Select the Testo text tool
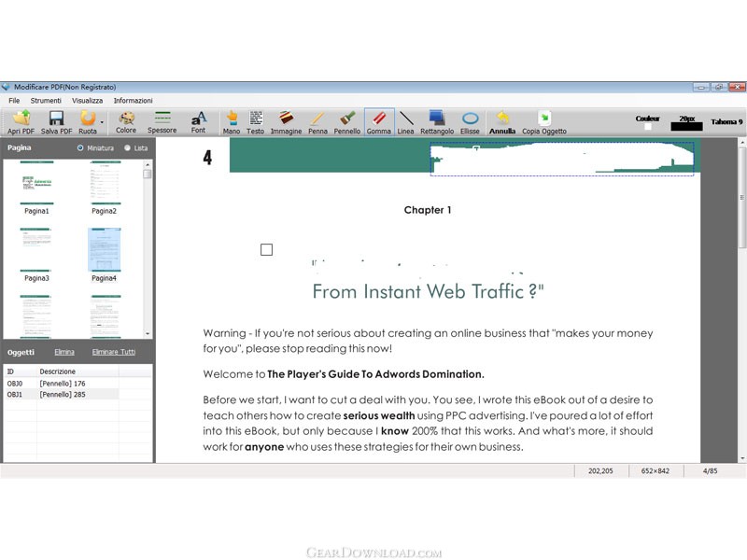This screenshot has height=560, width=747. pyautogui.click(x=255, y=122)
